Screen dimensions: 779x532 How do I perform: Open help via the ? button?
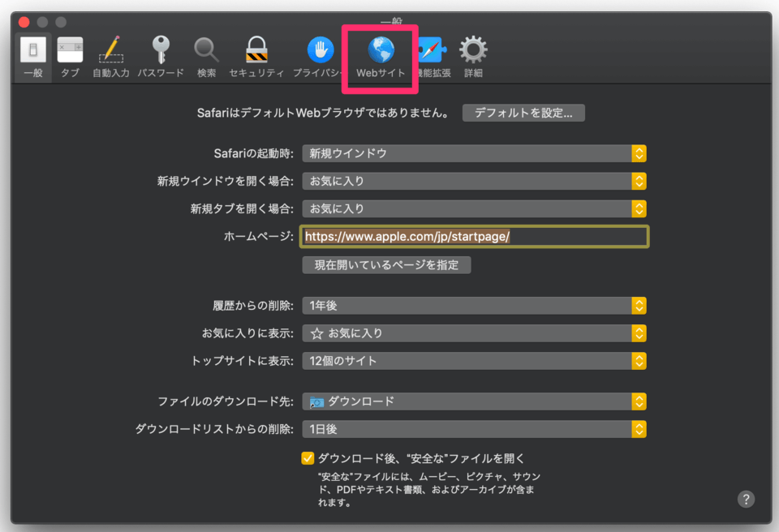pos(746,499)
